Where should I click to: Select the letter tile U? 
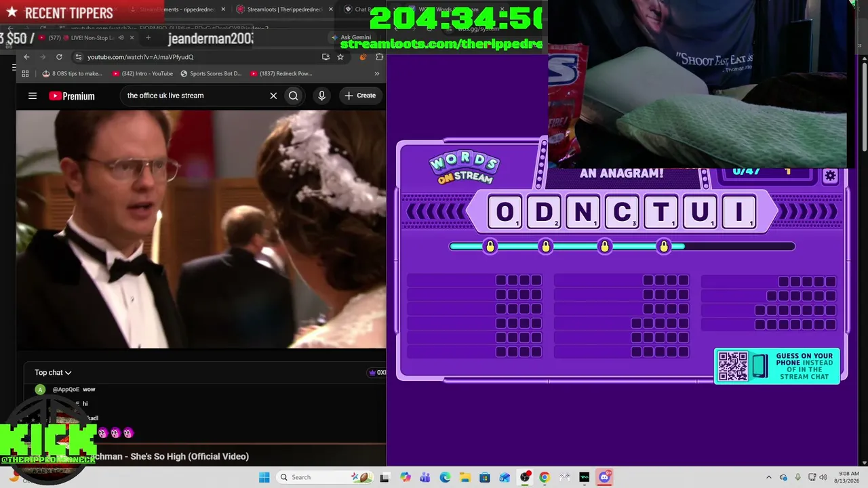(x=700, y=212)
